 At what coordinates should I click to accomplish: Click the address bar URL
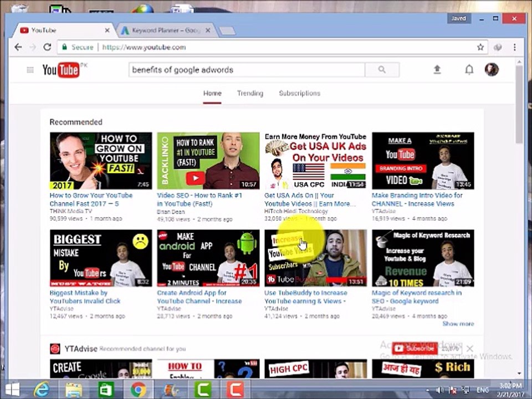point(144,47)
